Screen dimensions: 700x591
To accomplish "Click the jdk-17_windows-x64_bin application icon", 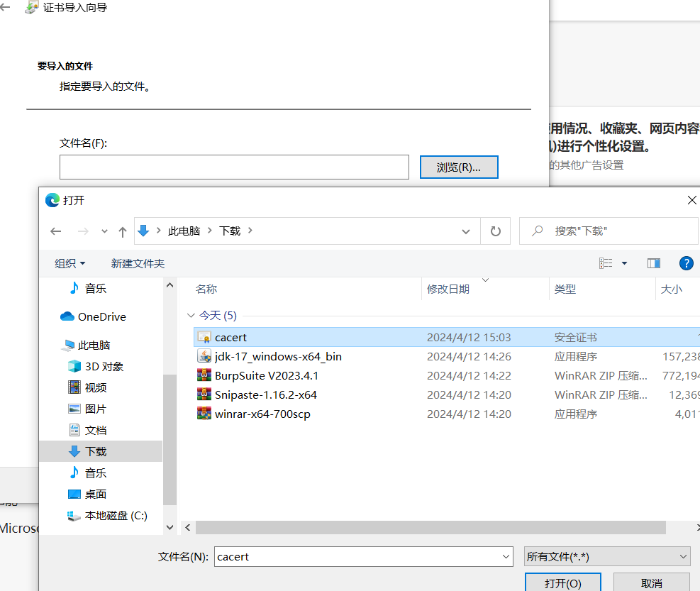I will [x=204, y=356].
